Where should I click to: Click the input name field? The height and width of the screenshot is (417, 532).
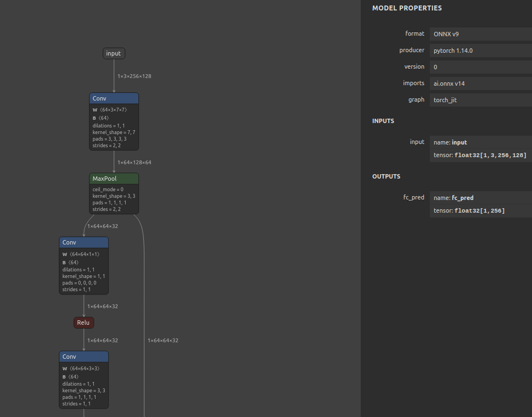coord(480,142)
